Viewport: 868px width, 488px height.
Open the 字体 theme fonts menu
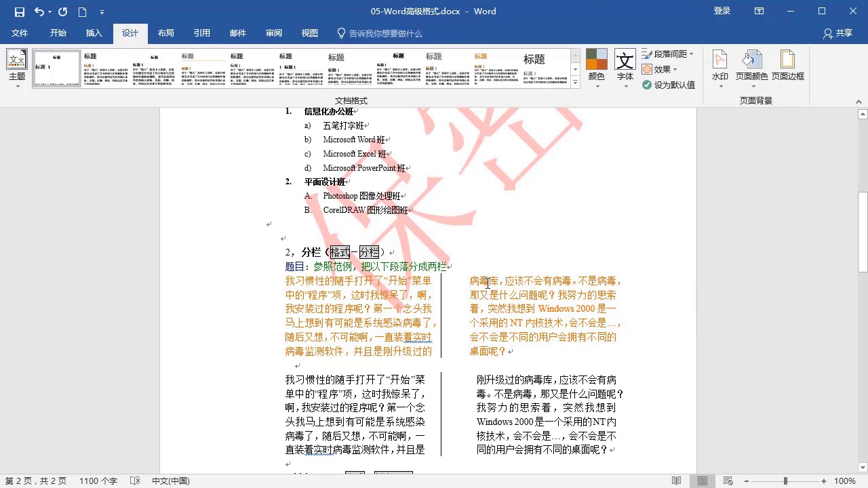click(625, 68)
